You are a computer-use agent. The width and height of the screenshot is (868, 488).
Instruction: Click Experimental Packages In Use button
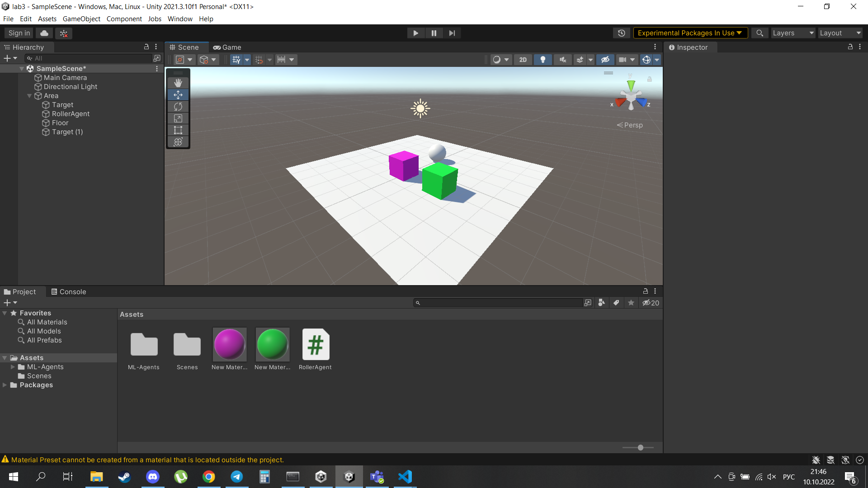[x=689, y=33]
